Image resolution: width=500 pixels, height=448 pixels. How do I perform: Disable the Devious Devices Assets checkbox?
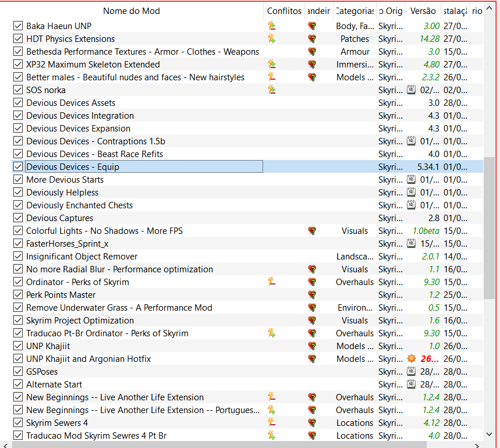[x=17, y=102]
